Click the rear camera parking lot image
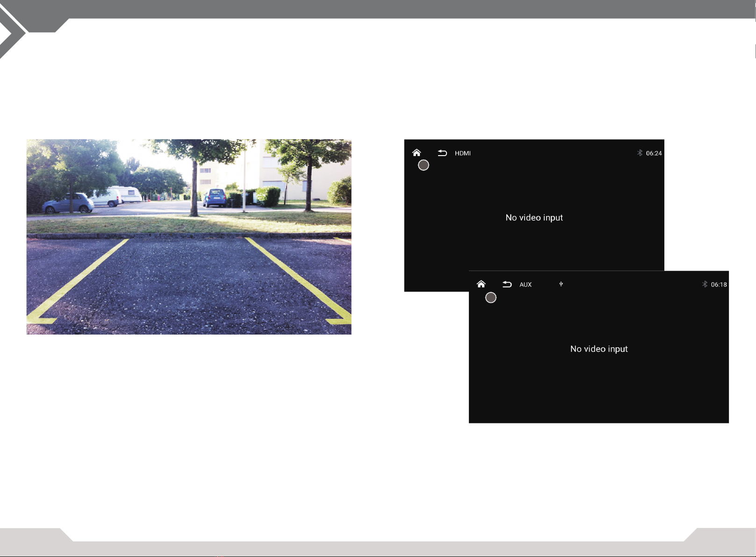Viewport: 756px width, 557px height. click(x=189, y=237)
